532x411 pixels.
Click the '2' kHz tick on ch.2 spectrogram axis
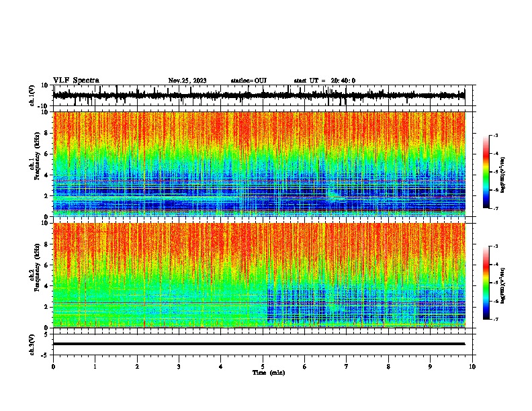[x=46, y=307]
